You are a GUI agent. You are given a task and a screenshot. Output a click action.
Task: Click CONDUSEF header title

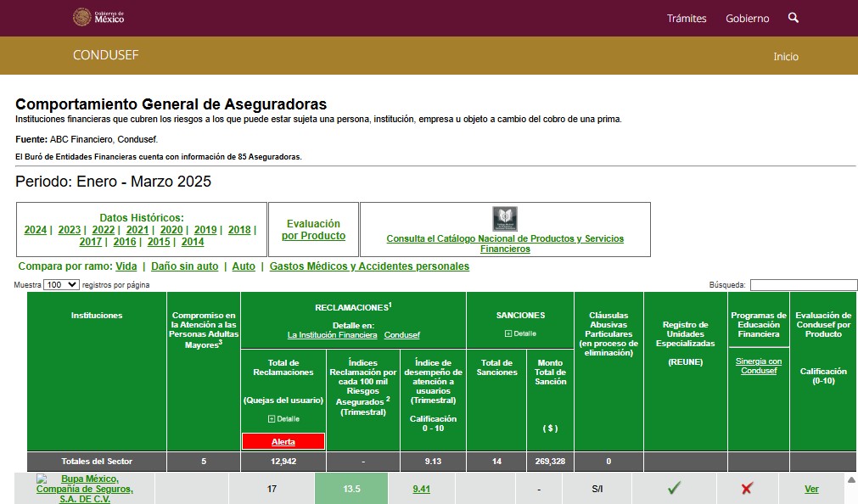[105, 54]
